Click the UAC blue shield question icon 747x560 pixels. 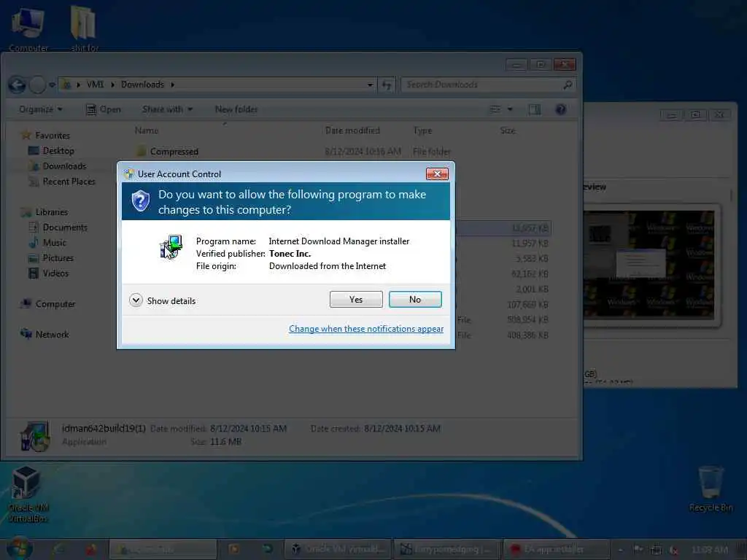141,201
